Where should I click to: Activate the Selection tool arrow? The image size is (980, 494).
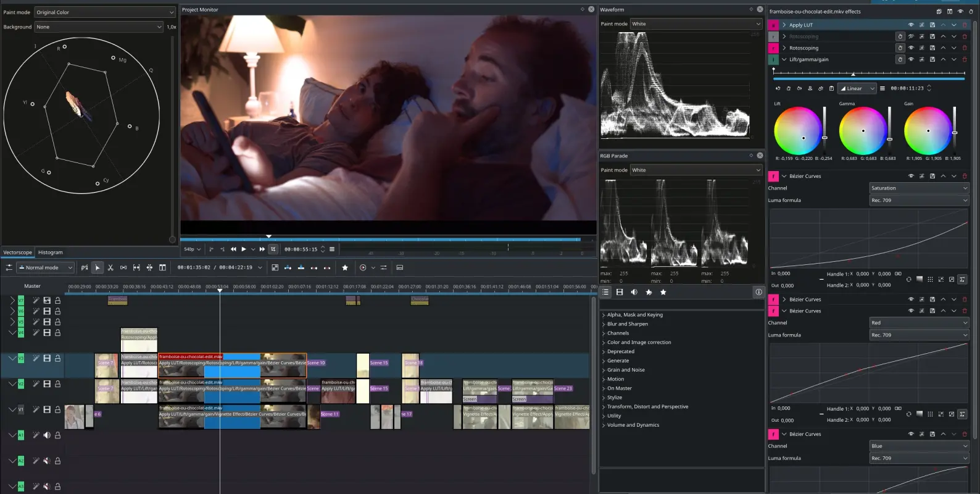point(98,267)
